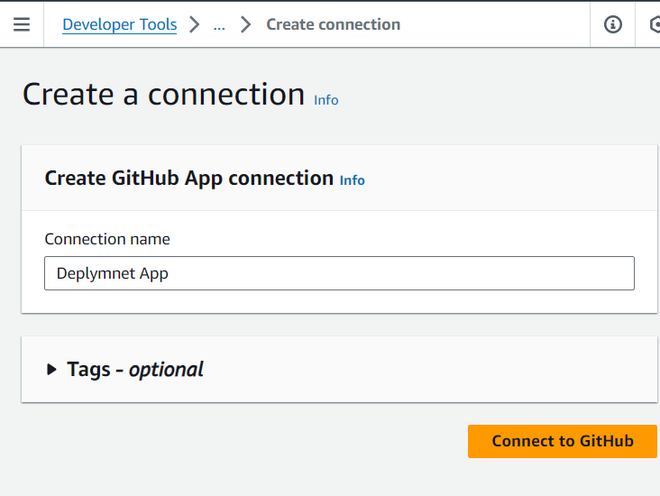Open Info link beside 'Create a connection'
Screen dimensions: 660x496
[x=326, y=100]
